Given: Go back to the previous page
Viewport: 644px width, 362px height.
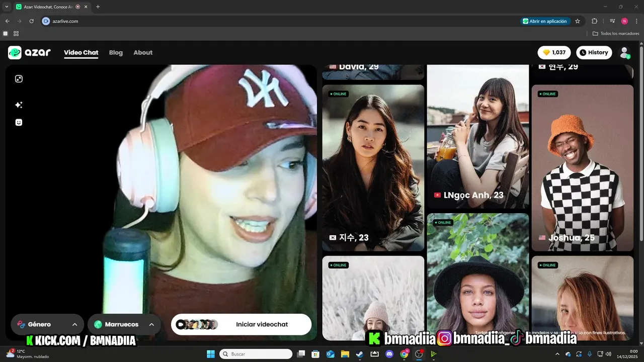Looking at the screenshot, I should [7, 21].
